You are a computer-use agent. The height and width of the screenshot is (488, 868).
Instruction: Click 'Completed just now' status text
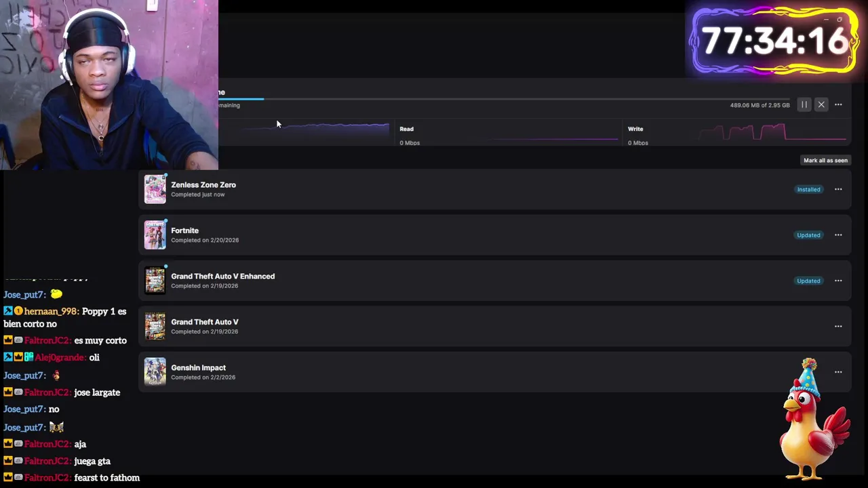[x=197, y=195]
